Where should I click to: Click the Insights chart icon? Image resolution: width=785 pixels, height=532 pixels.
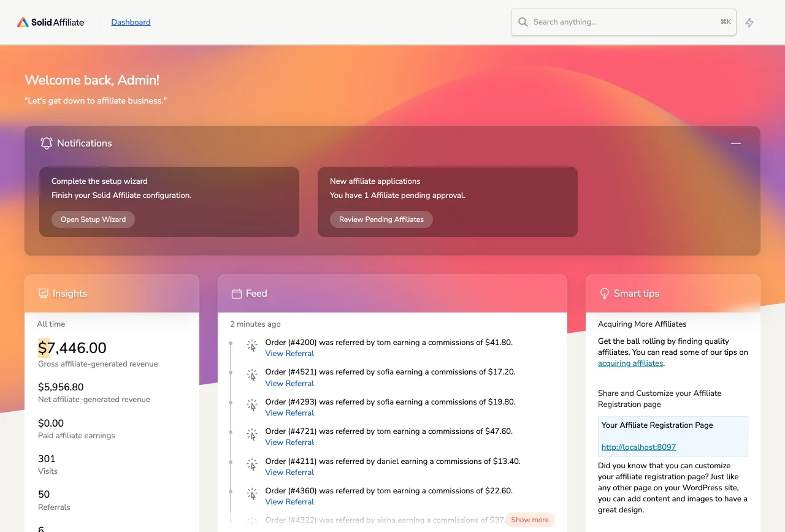(x=44, y=294)
